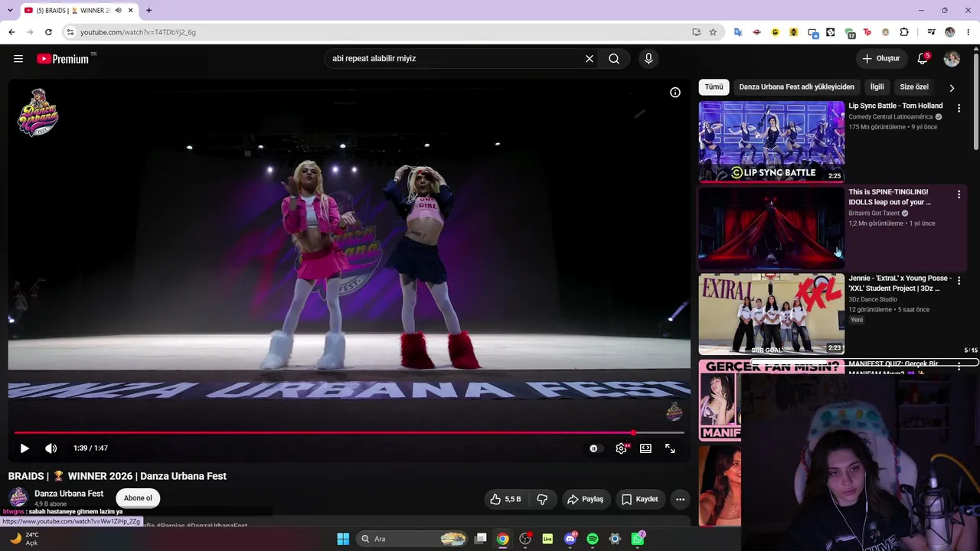The image size is (980, 551).
Task: Open Comedy Central Latinoamérica channel
Action: pyautogui.click(x=890, y=117)
